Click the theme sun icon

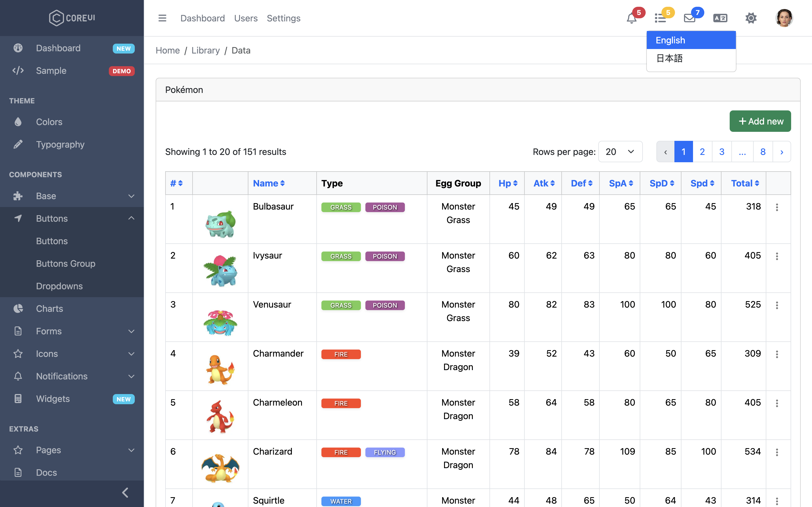(x=751, y=18)
